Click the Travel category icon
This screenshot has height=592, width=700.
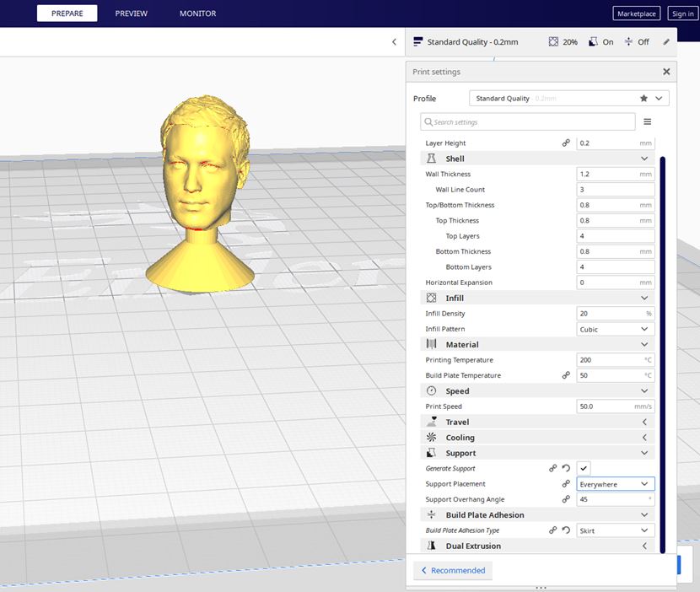point(431,422)
